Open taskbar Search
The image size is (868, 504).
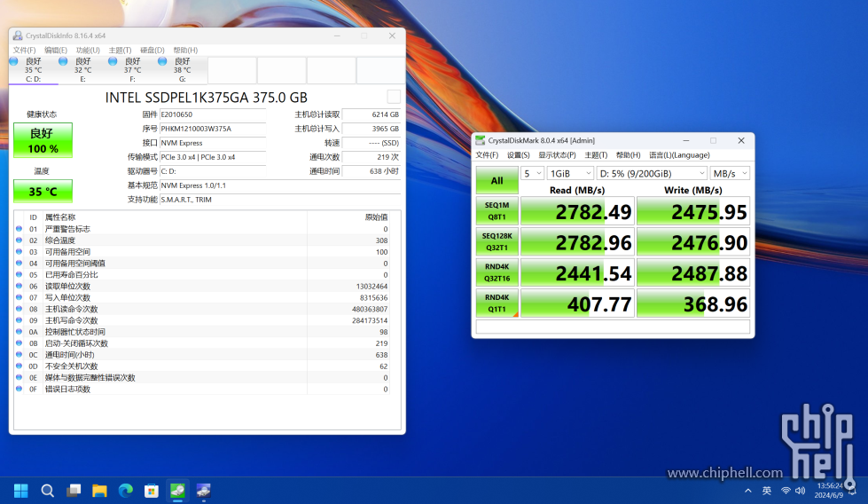pyautogui.click(x=48, y=491)
